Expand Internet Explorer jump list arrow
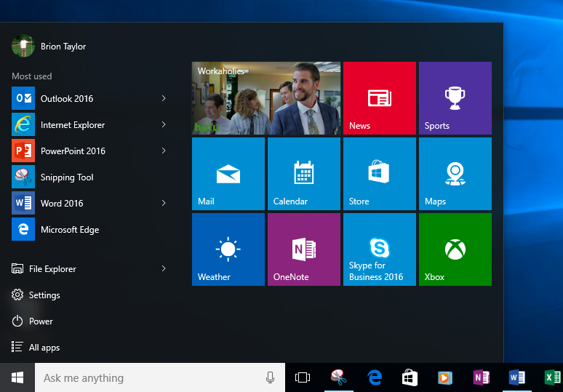 (x=164, y=124)
